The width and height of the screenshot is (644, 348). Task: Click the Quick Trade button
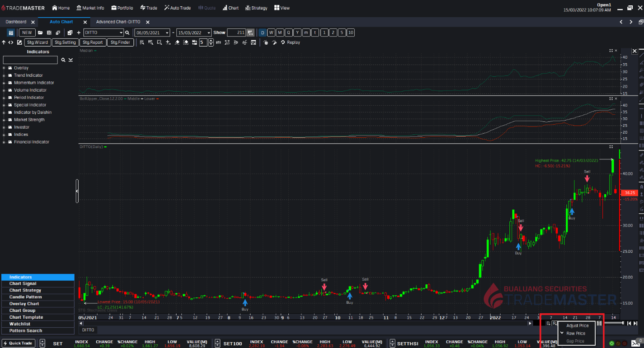coord(19,343)
